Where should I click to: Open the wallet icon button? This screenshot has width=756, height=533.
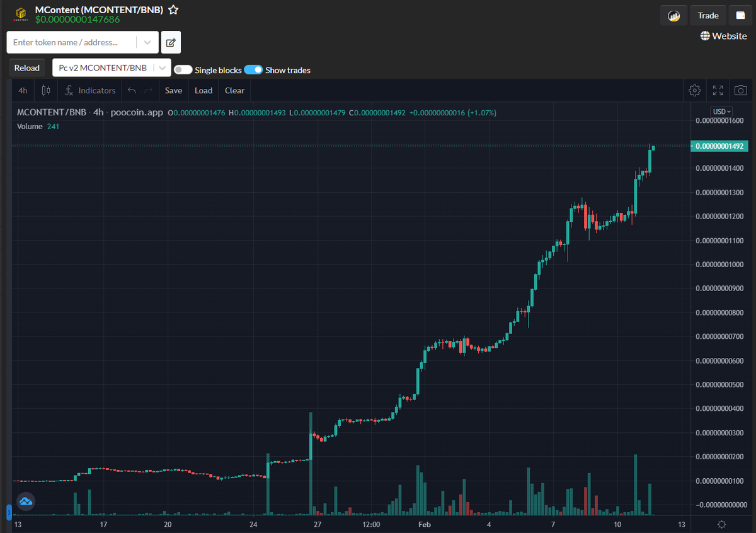pyautogui.click(x=740, y=16)
